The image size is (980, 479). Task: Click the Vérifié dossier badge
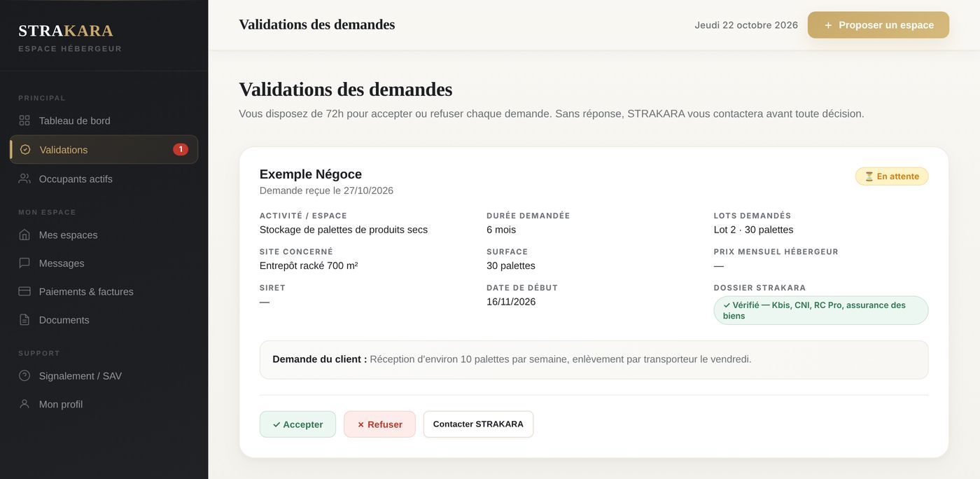click(821, 310)
